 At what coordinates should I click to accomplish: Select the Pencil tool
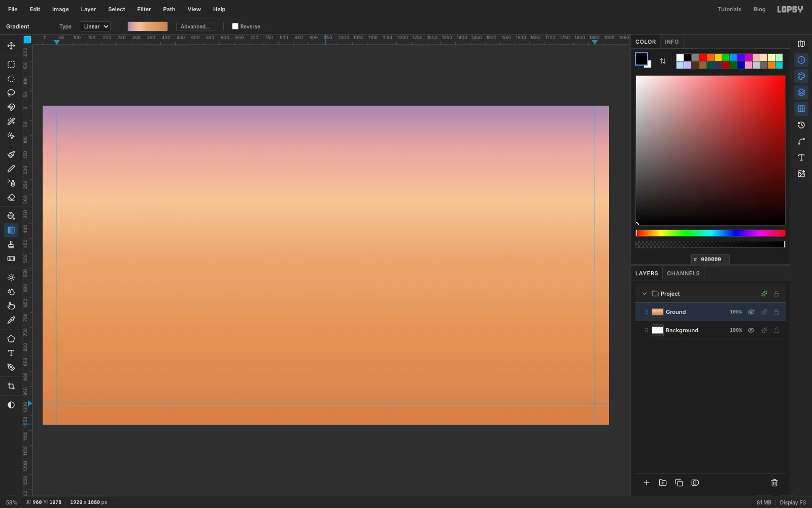11,169
